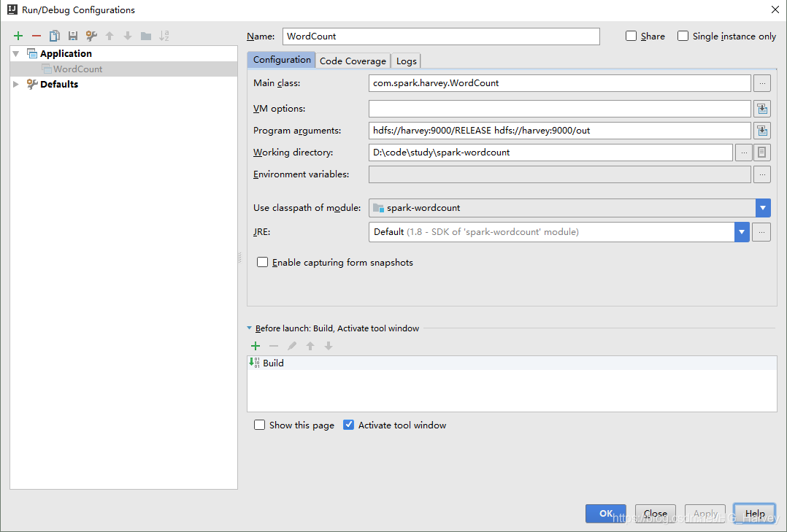This screenshot has height=532, width=787.
Task: Browse for Main class with ellipsis button
Action: point(762,83)
